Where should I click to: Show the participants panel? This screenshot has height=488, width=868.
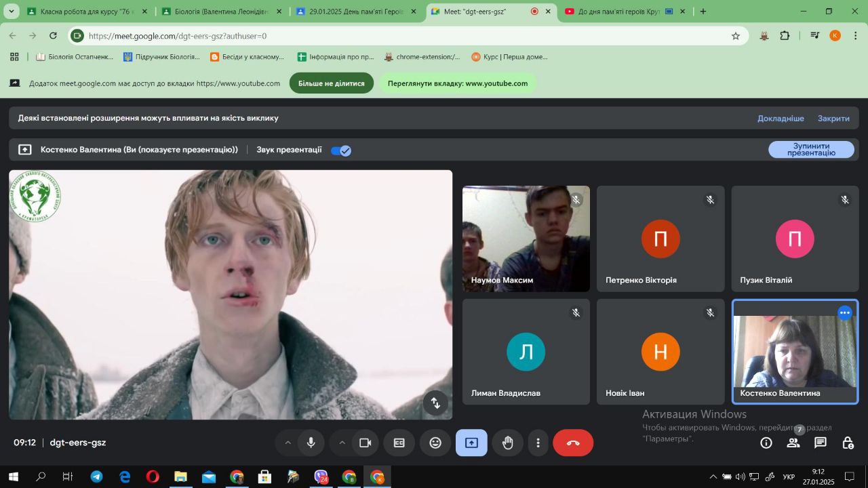tap(793, 443)
